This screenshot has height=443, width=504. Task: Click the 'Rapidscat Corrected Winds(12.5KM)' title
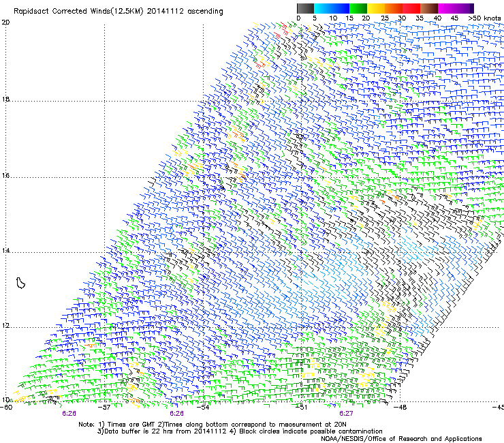(x=78, y=12)
